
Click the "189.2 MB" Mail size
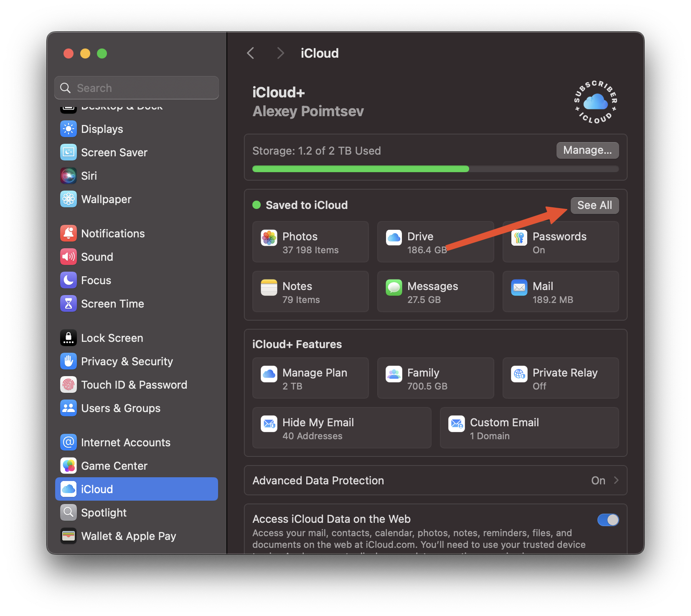point(553,300)
